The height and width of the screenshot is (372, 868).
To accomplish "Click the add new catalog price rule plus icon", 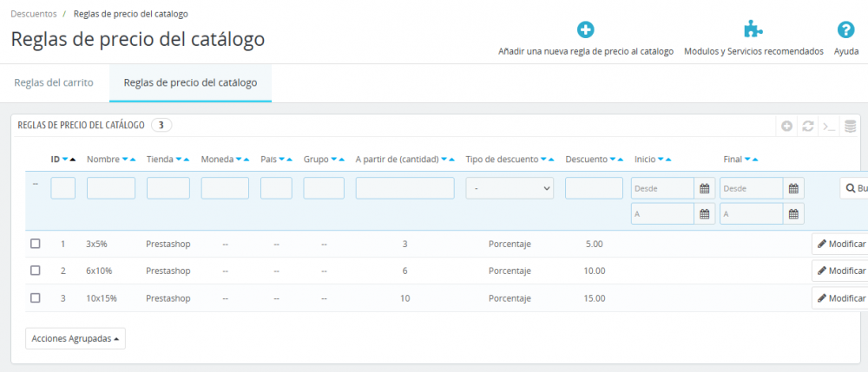I will (586, 29).
